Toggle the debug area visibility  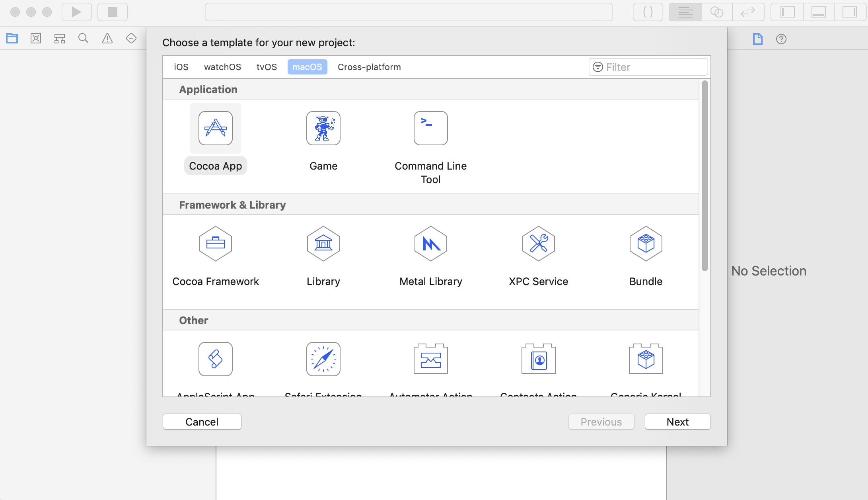818,12
